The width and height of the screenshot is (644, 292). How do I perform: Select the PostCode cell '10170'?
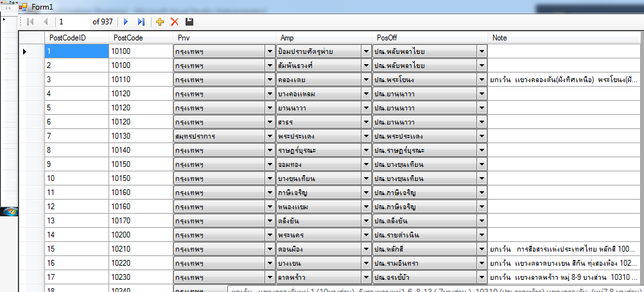click(141, 221)
